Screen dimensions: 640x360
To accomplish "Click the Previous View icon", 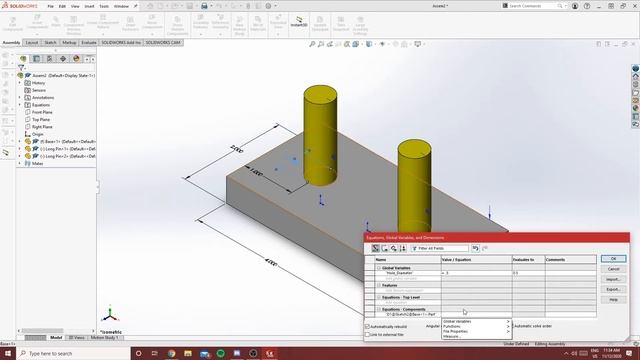I will coord(329,44).
